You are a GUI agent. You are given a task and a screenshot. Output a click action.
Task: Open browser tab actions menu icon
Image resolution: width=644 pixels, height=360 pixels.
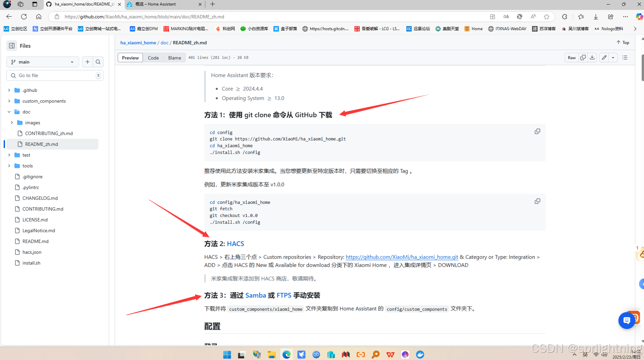pos(35,4)
